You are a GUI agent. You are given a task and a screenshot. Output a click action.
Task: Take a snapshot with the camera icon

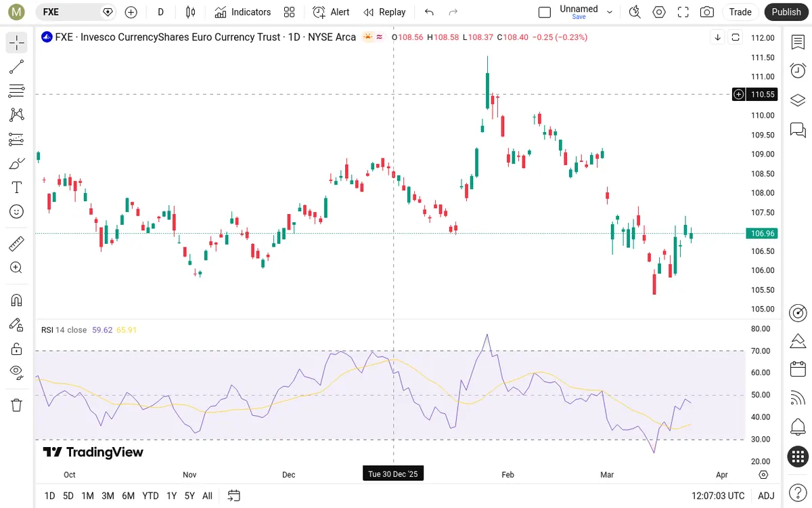pos(707,12)
